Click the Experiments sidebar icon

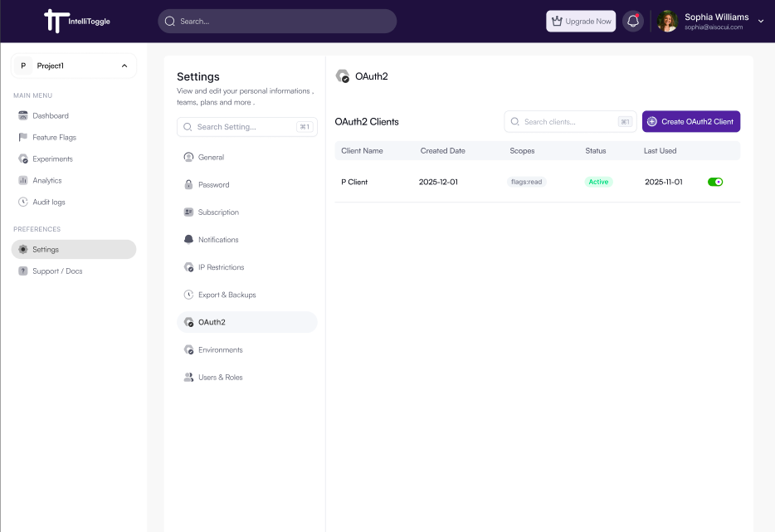tap(23, 159)
